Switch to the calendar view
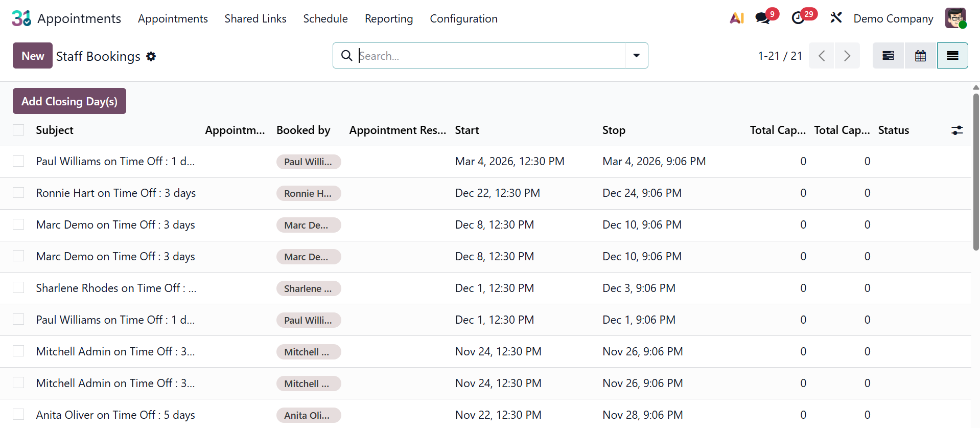The width and height of the screenshot is (980, 428). pos(920,56)
